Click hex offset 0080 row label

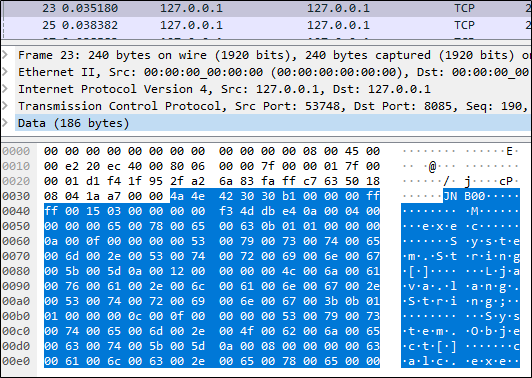16,271
